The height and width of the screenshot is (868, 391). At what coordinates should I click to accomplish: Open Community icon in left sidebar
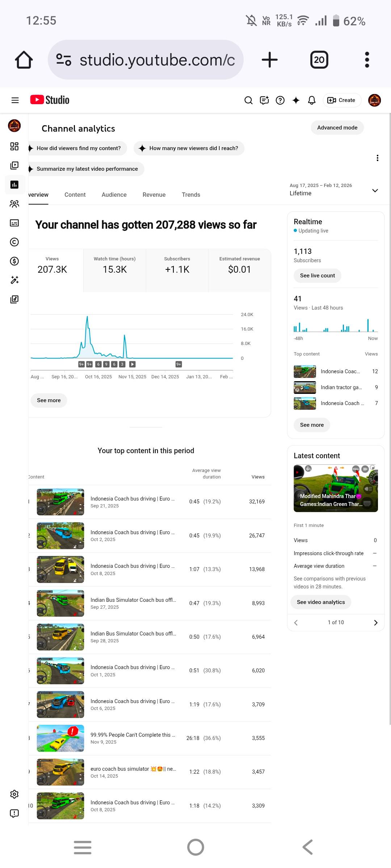click(x=14, y=204)
